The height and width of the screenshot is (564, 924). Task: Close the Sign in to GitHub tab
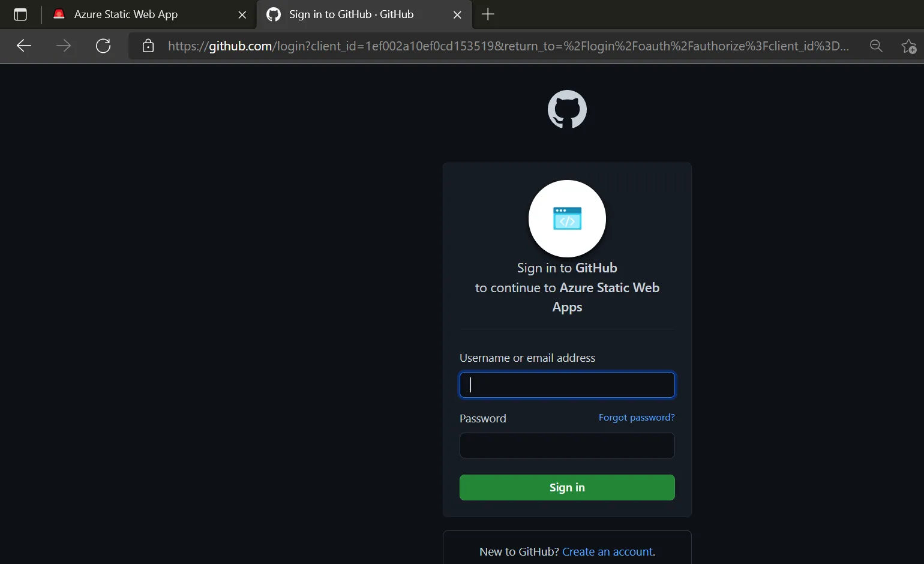(457, 15)
